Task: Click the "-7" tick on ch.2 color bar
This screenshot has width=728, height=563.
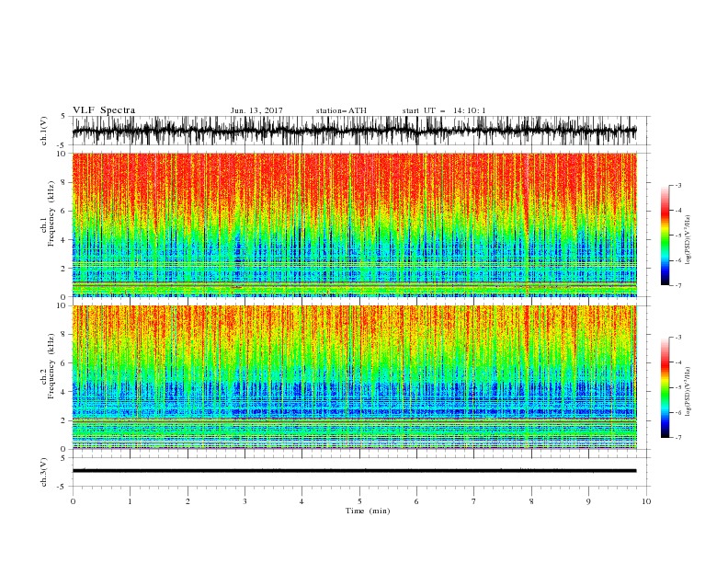Action: pyautogui.click(x=678, y=438)
